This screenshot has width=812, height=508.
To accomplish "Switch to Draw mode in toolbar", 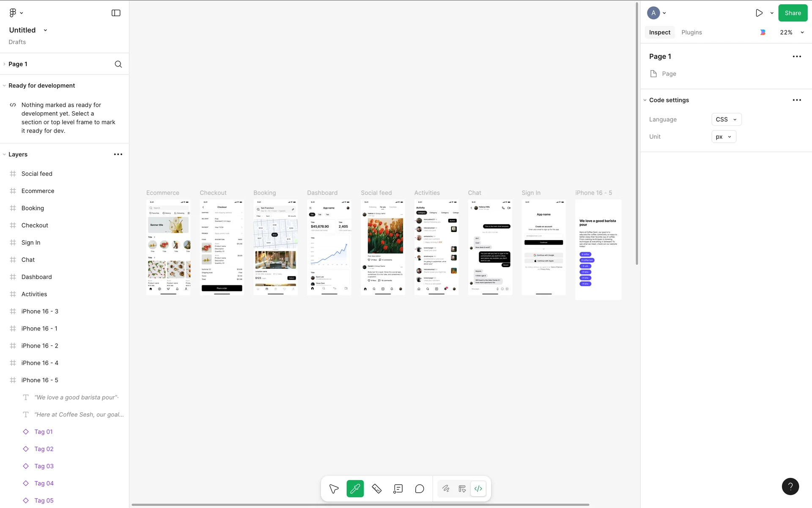I will (x=446, y=489).
